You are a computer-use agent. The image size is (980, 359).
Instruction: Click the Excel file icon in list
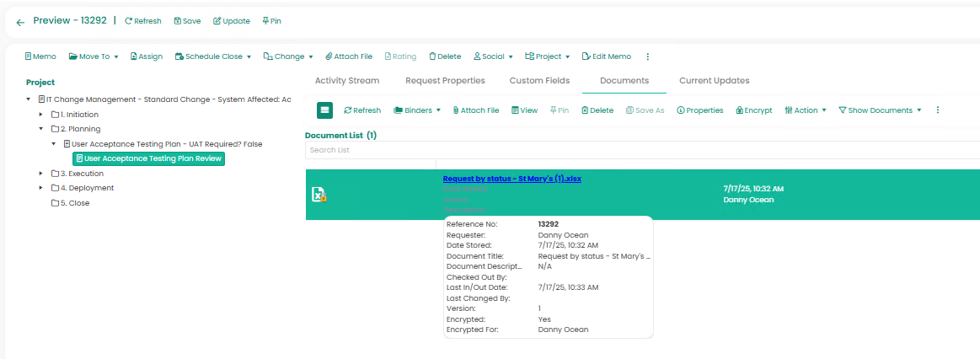(319, 195)
